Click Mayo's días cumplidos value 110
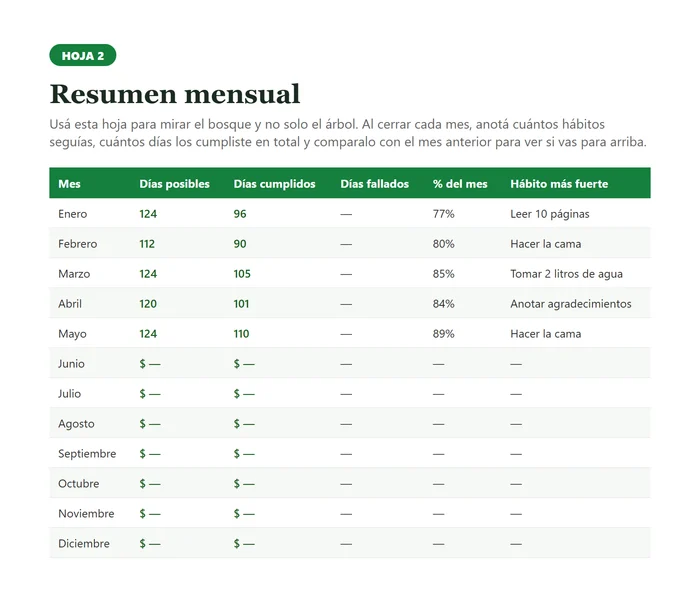 241,334
